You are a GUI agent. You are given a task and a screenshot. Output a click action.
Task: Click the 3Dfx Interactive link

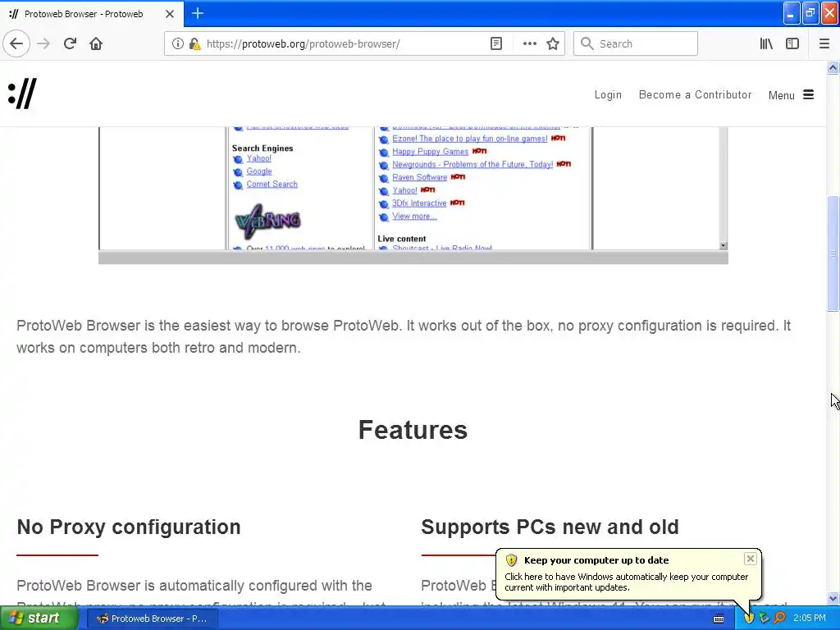pos(419,203)
